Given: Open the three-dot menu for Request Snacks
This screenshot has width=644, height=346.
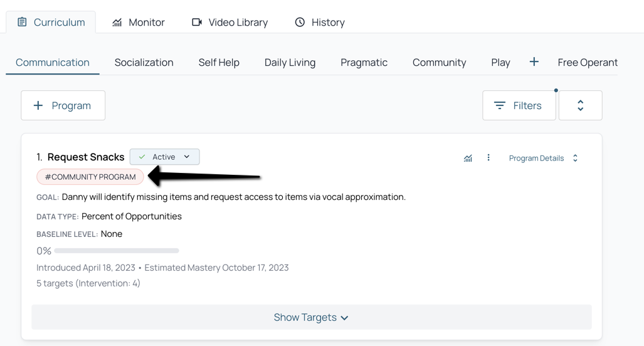Looking at the screenshot, I should tap(488, 157).
